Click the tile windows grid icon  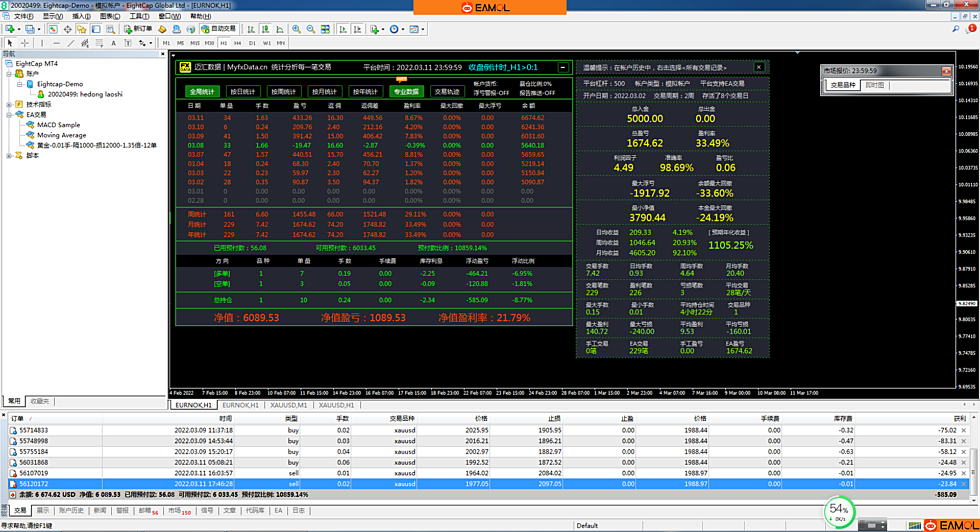[325, 29]
